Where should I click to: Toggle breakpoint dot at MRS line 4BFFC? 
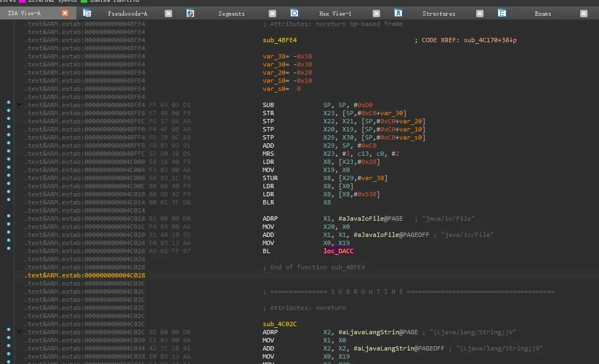[x=9, y=151]
